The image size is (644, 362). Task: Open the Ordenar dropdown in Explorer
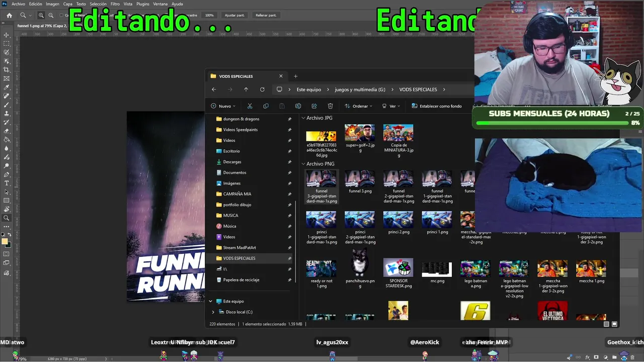click(358, 106)
